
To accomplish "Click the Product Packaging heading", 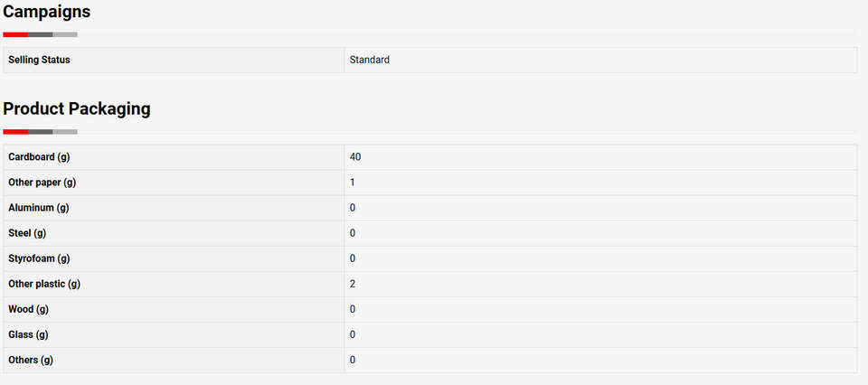I will (76, 109).
